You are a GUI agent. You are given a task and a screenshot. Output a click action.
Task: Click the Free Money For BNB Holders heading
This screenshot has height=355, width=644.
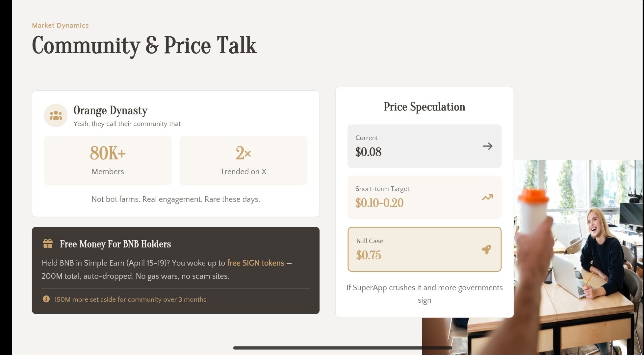[x=115, y=244]
